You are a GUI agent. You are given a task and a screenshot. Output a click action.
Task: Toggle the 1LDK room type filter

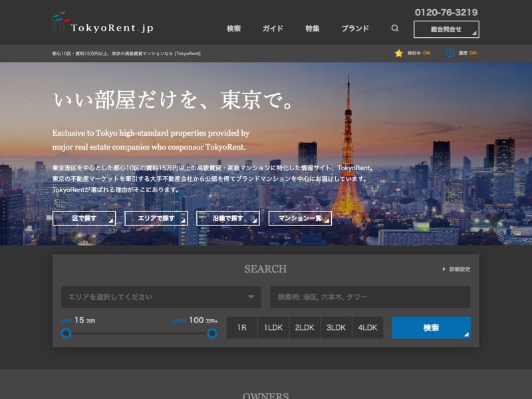pyautogui.click(x=273, y=328)
